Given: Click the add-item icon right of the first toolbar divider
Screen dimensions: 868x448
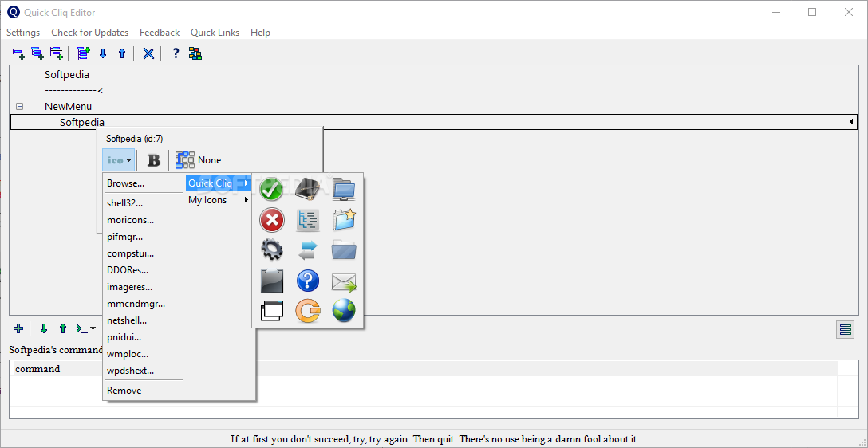Looking at the screenshot, I should (x=84, y=53).
